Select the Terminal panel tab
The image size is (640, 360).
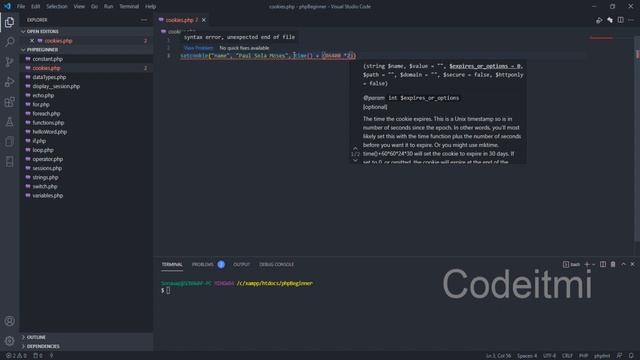click(172, 264)
